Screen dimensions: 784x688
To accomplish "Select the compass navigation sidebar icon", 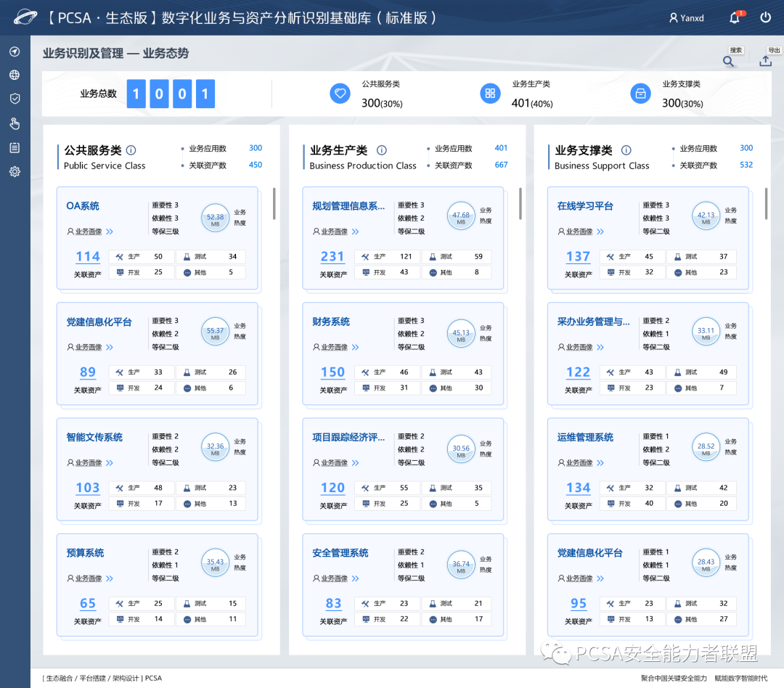I will [15, 52].
